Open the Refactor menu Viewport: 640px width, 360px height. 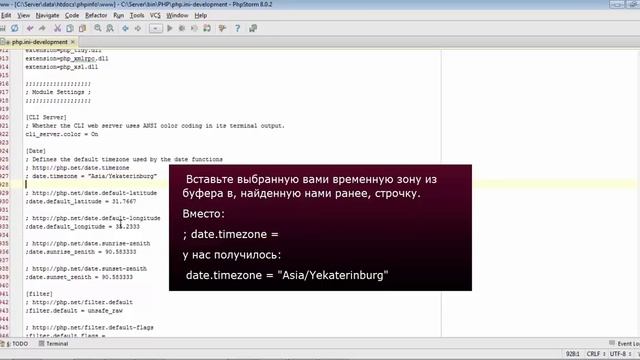[96, 16]
